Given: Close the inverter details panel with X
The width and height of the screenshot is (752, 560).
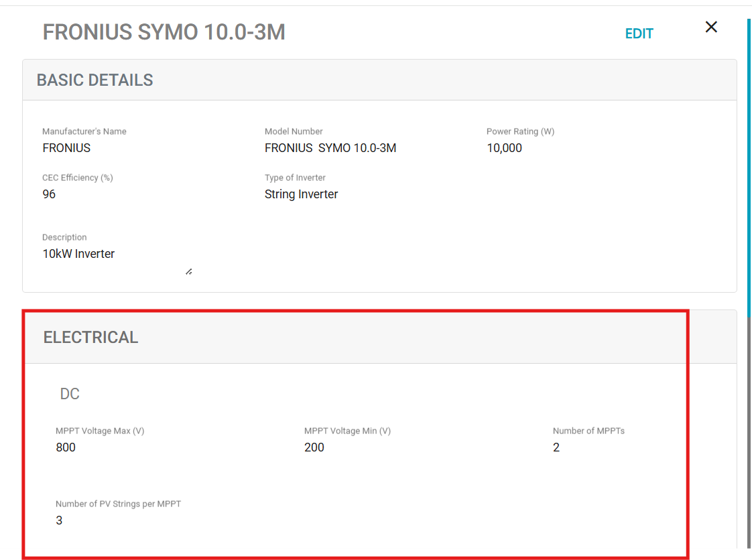Looking at the screenshot, I should pyautogui.click(x=711, y=27).
